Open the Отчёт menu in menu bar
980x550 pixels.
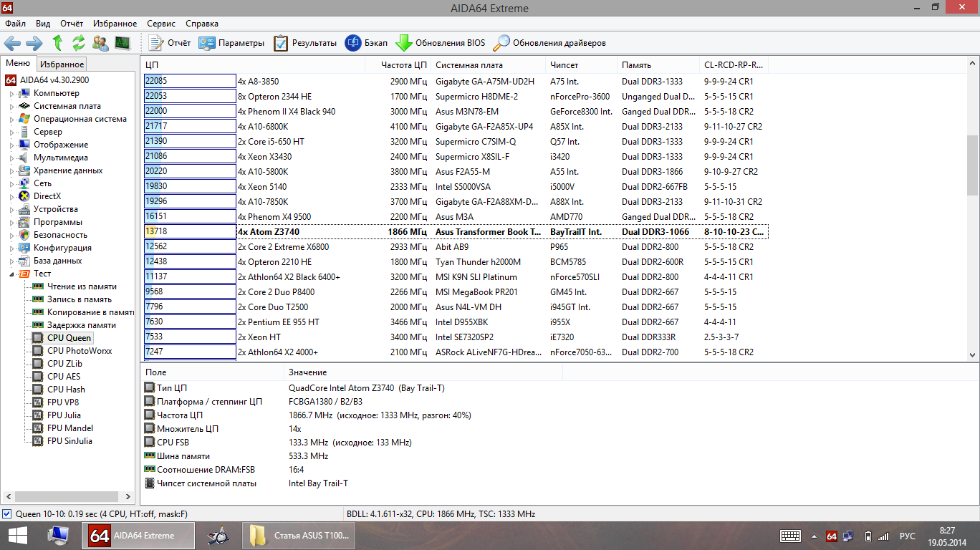(x=72, y=24)
